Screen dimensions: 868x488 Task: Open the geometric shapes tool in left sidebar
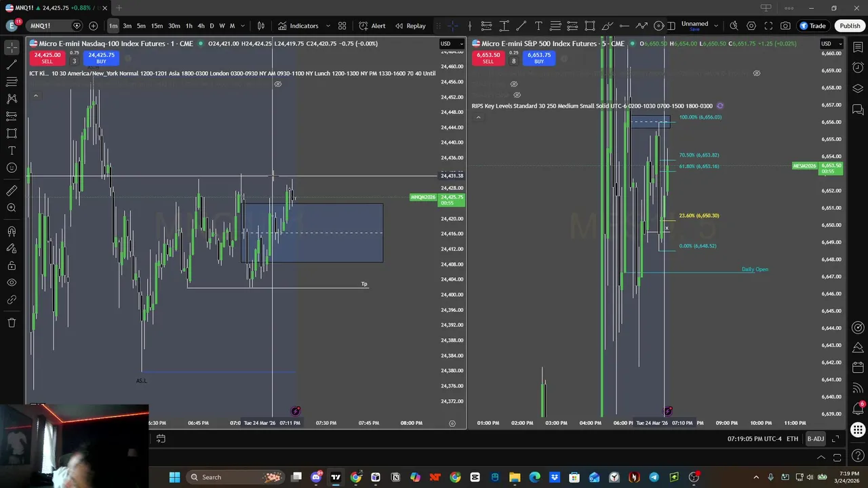coord(12,134)
